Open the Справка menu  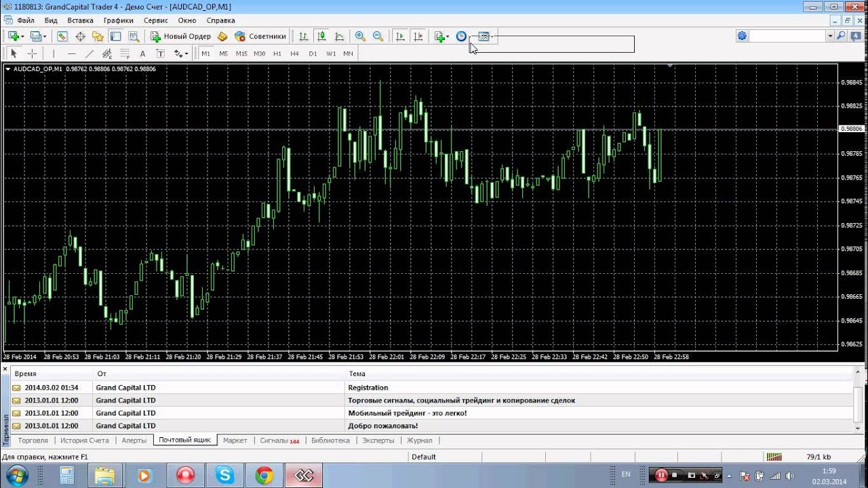(x=220, y=20)
